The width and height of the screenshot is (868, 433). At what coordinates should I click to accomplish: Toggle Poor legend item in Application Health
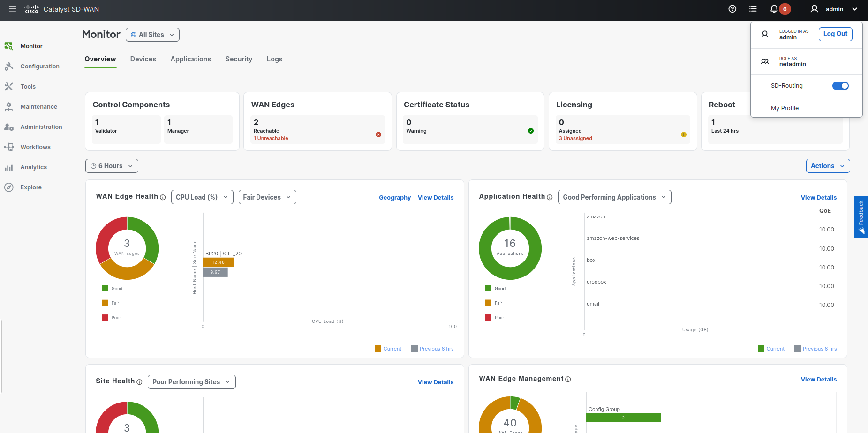[x=494, y=318]
